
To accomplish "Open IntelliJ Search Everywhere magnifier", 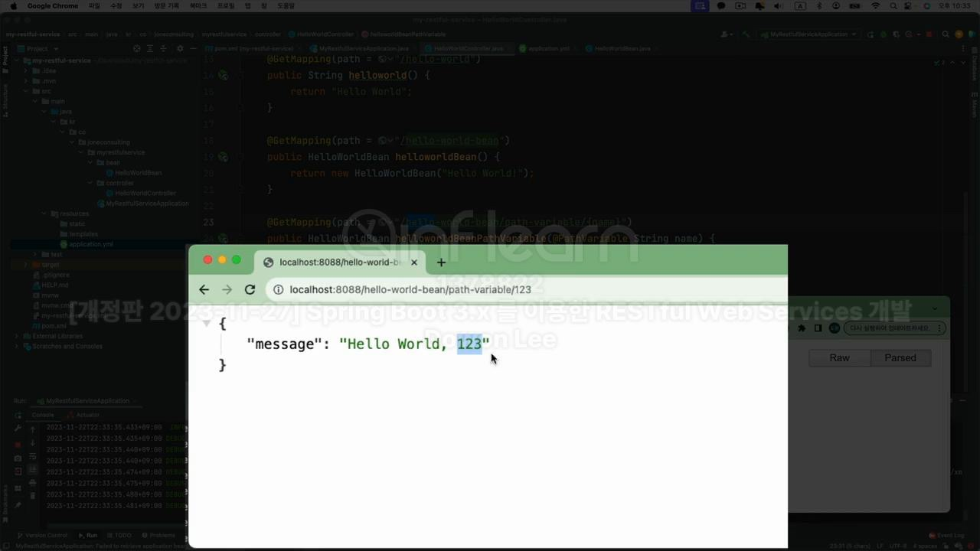I will click(x=946, y=34).
